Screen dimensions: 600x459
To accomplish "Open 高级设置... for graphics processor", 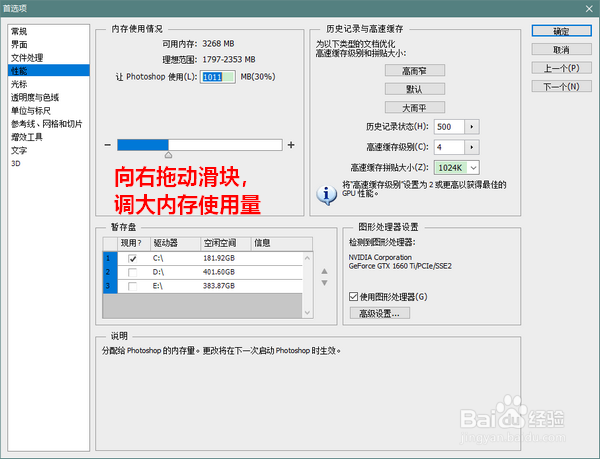I will [x=380, y=313].
